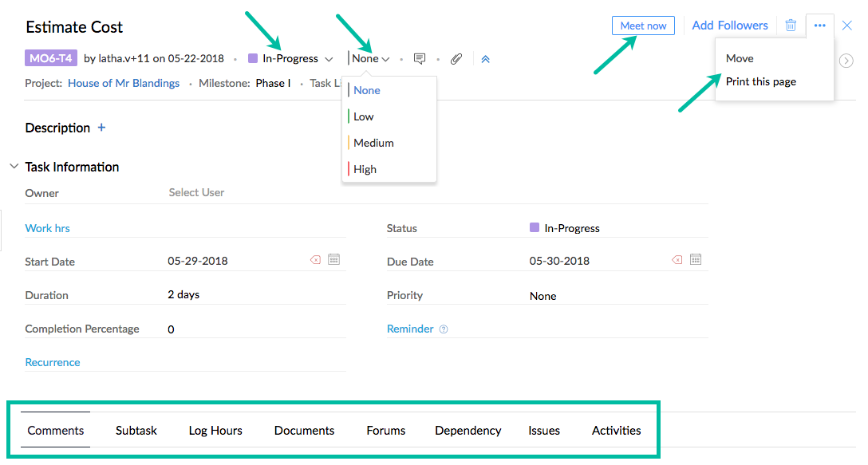
Task: Collapse the Task Information section
Action: pos(14,167)
